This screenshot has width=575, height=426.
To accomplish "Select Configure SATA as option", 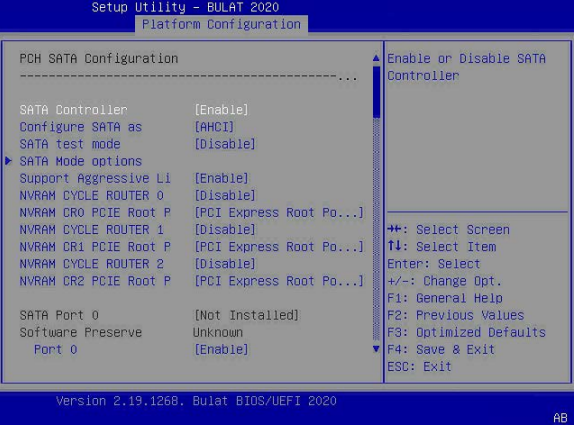I will pos(81,127).
